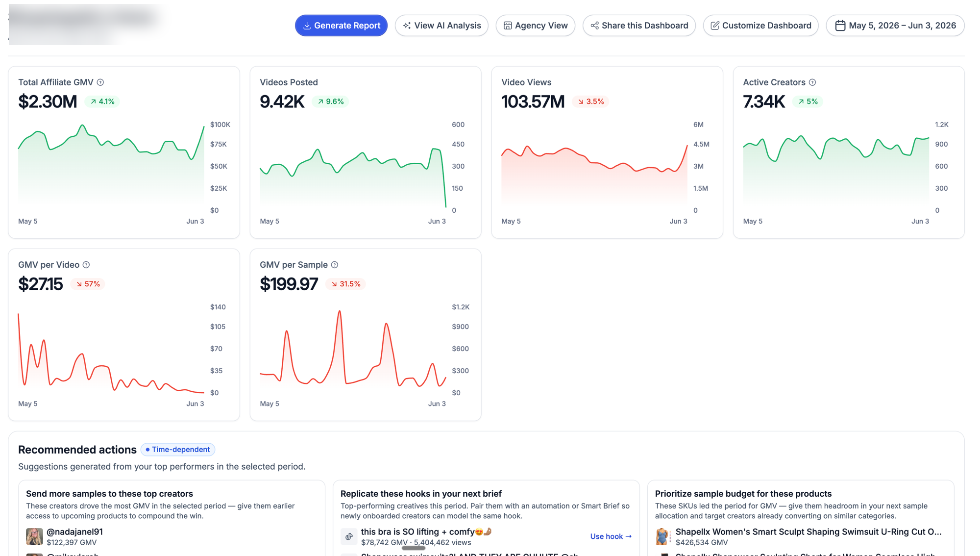Click the $27.15 GMV per Video value

(x=41, y=284)
